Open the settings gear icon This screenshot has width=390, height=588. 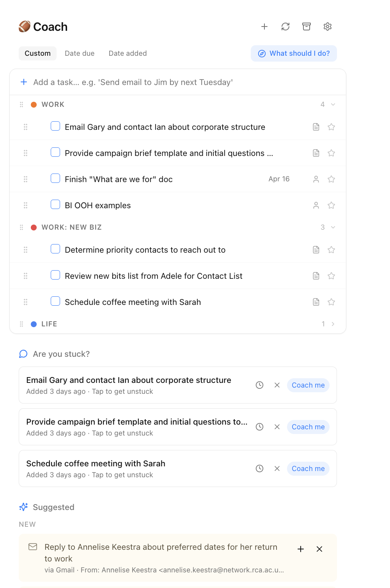pos(327,27)
